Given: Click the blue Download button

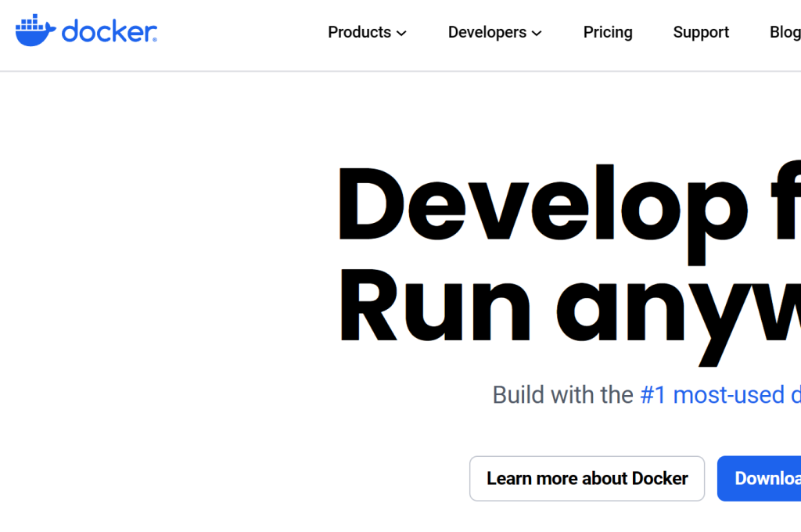Looking at the screenshot, I should pos(759,478).
